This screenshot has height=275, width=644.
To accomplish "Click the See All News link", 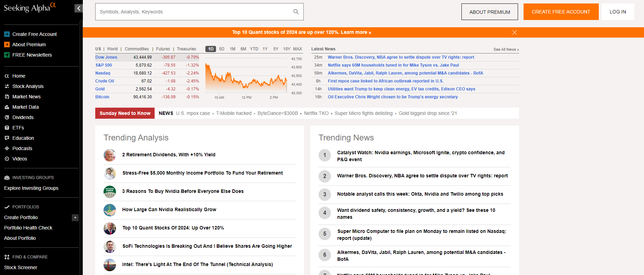I will (x=506, y=49).
